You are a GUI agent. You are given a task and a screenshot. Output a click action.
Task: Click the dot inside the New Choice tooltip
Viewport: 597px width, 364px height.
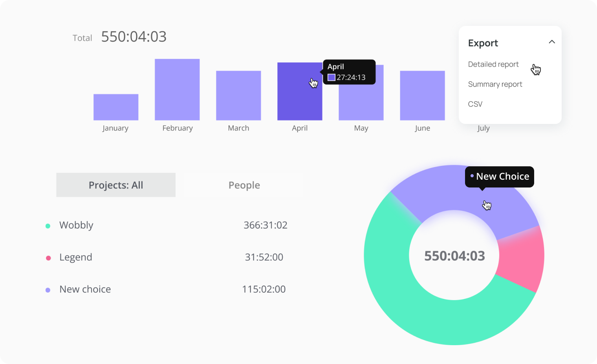click(x=472, y=177)
